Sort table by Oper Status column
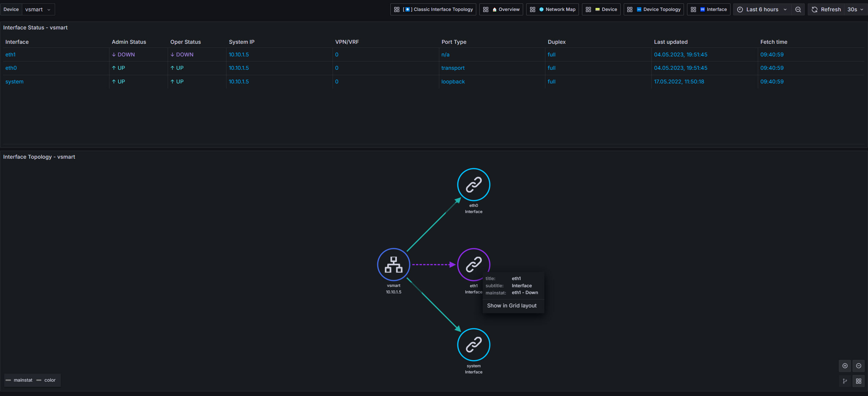Viewport: 868px width, 396px height. (x=185, y=42)
